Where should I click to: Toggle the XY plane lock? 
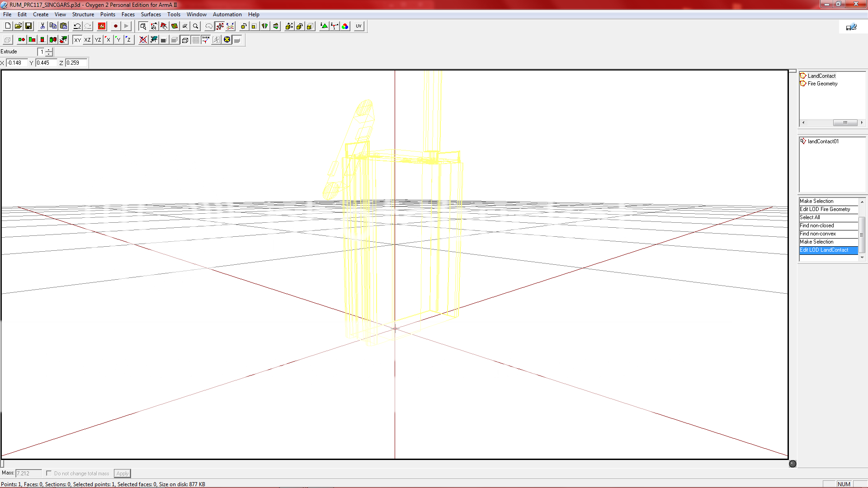(77, 40)
